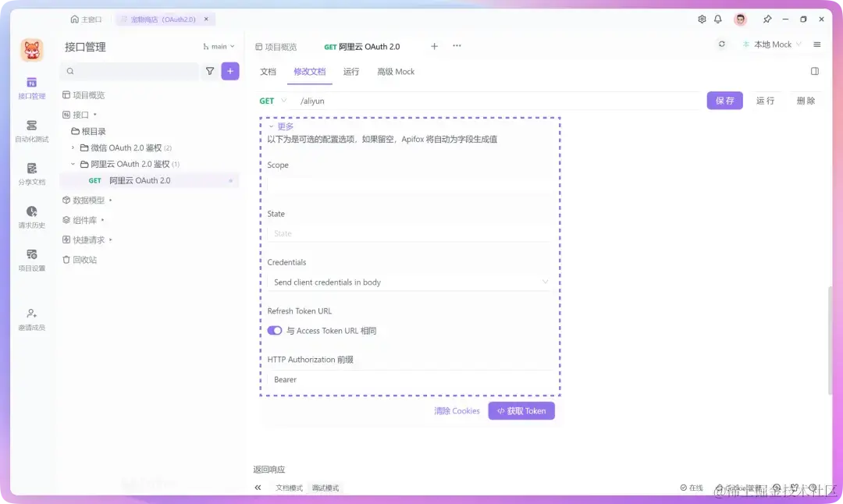Add a new tab with the plus icon
The image size is (843, 504).
tap(434, 46)
